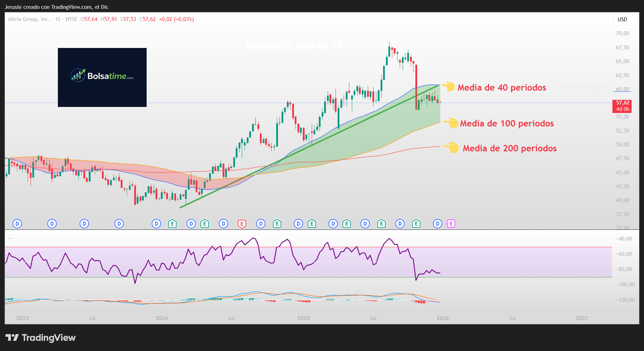The width and height of the screenshot is (644, 351).
Task: Open the indicator "..." options icon
Action: (10, 238)
